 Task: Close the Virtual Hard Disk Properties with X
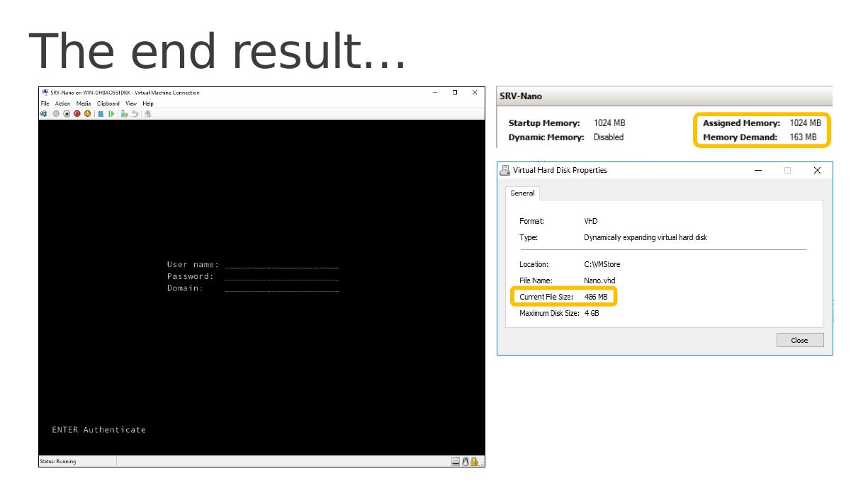817,170
